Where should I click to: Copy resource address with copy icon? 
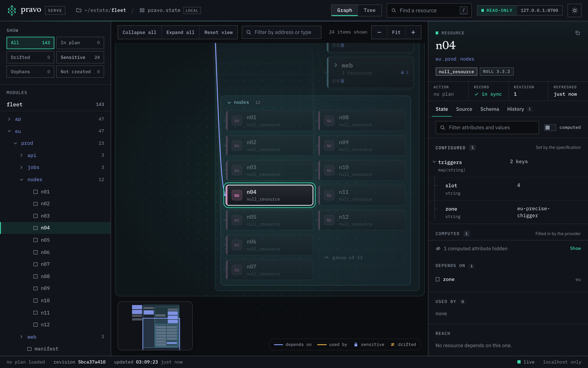pyautogui.click(x=578, y=33)
